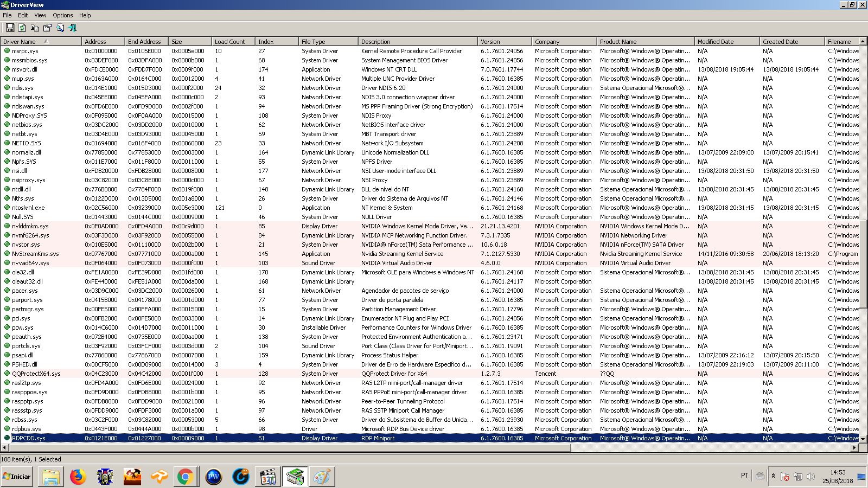Open the Options menu

coord(63,15)
